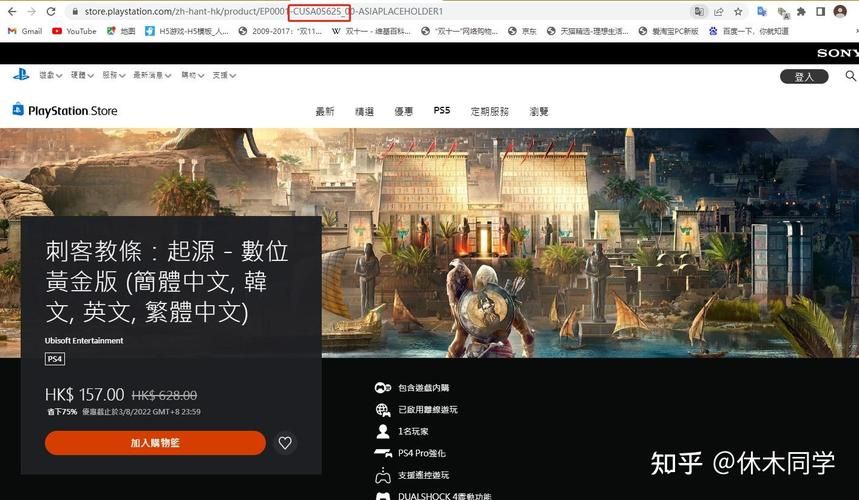Click the in-game purchases icon
The height and width of the screenshot is (500, 859).
(382, 388)
